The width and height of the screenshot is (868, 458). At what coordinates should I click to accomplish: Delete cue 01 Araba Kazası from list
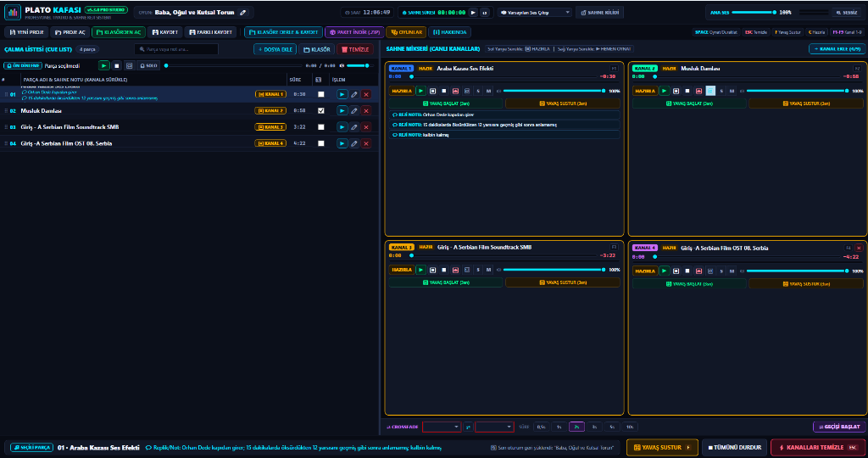366,95
